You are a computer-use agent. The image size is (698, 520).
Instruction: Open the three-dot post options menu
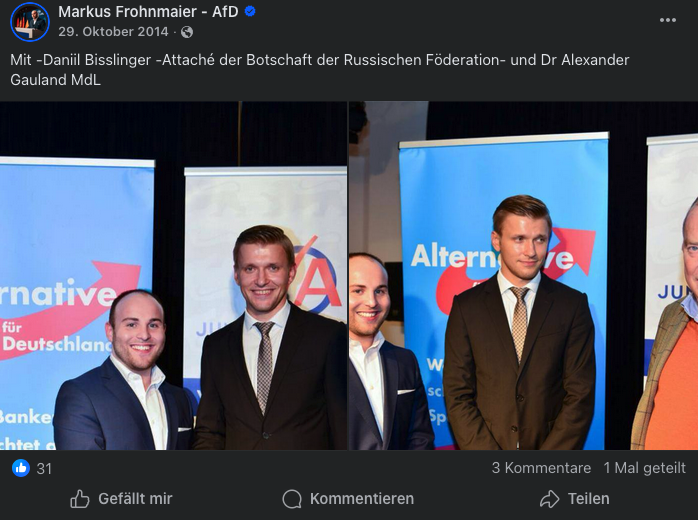[x=668, y=20]
